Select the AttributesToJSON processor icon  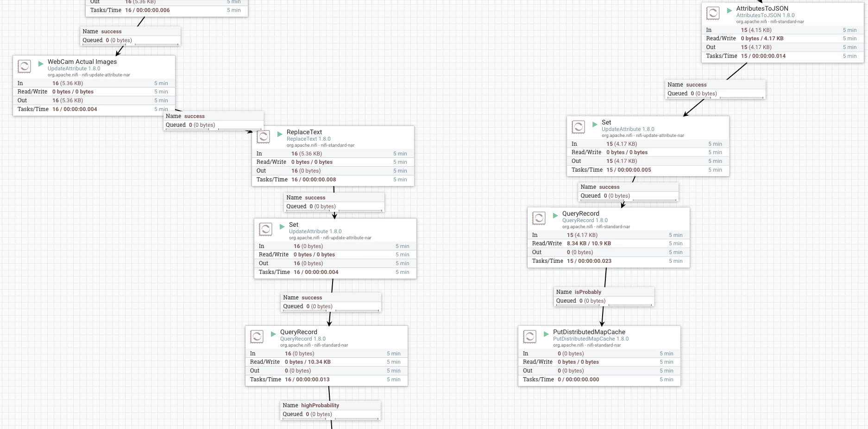coord(713,13)
